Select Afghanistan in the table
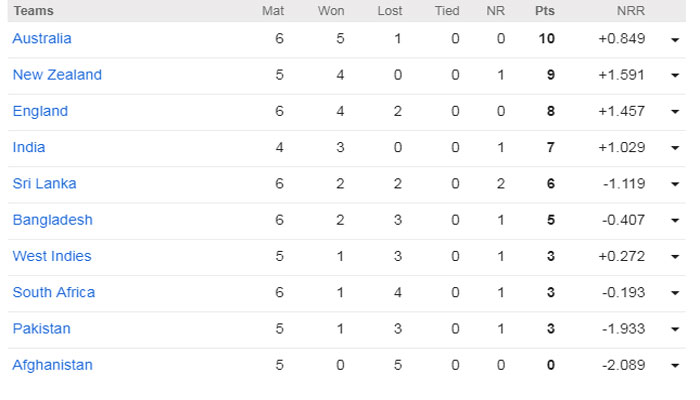 tap(52, 365)
